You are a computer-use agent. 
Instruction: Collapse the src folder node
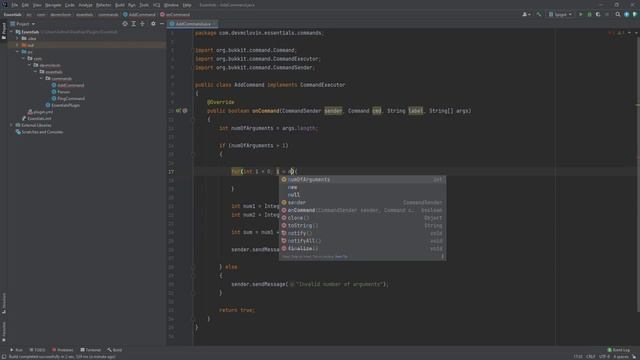click(x=18, y=52)
